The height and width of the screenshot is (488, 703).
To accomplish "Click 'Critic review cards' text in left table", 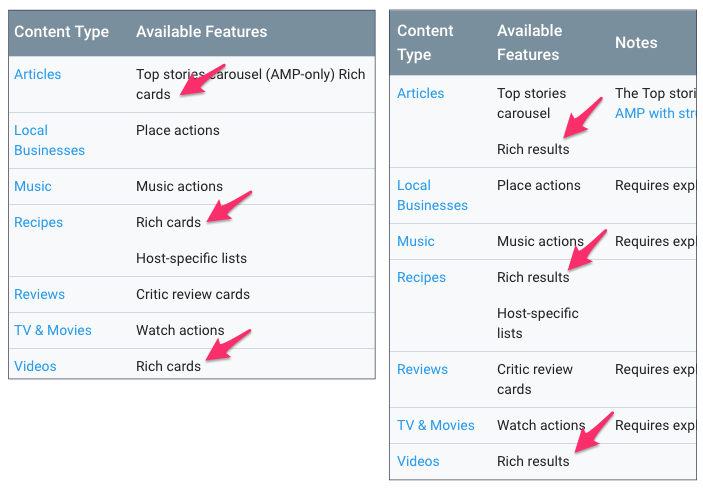I will click(x=193, y=294).
